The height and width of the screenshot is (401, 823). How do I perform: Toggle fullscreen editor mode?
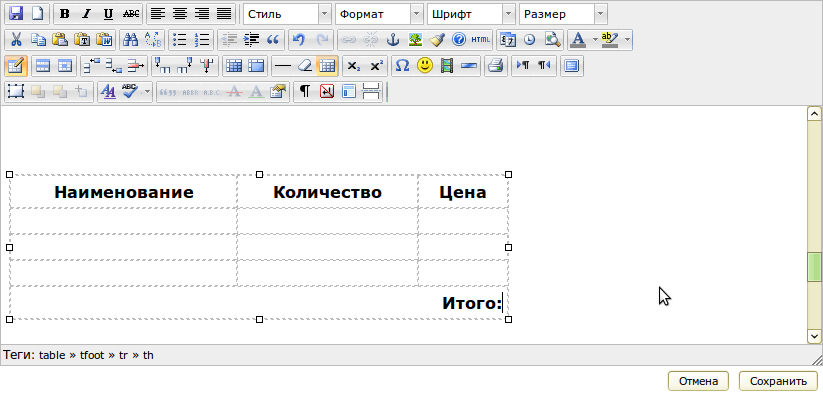point(572,66)
